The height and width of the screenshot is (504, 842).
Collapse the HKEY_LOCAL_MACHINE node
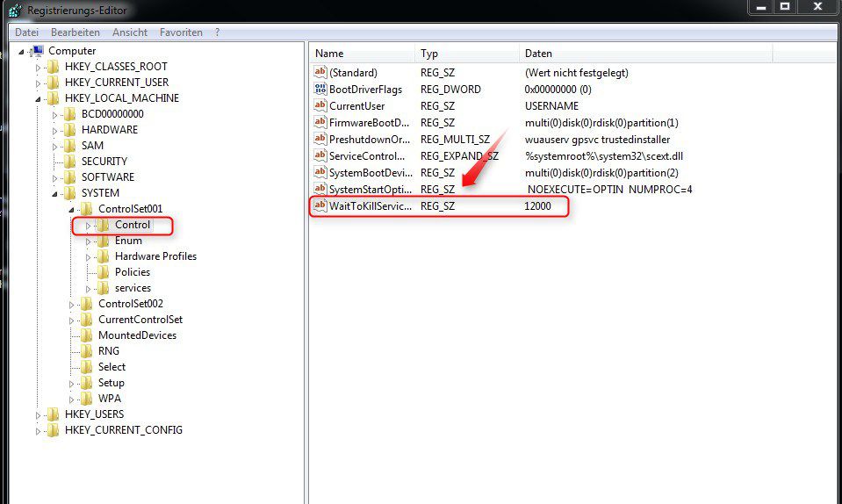tap(38, 99)
